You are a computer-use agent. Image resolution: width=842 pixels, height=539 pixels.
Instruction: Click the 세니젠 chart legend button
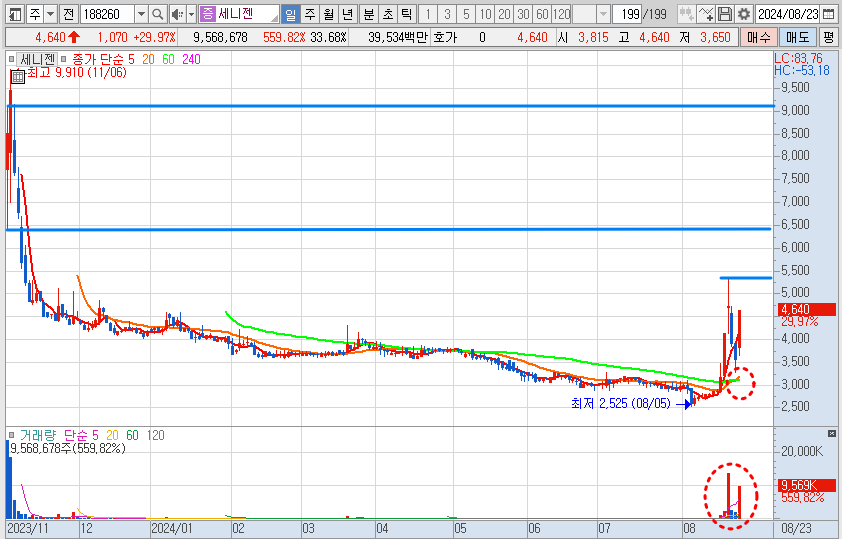point(38,59)
